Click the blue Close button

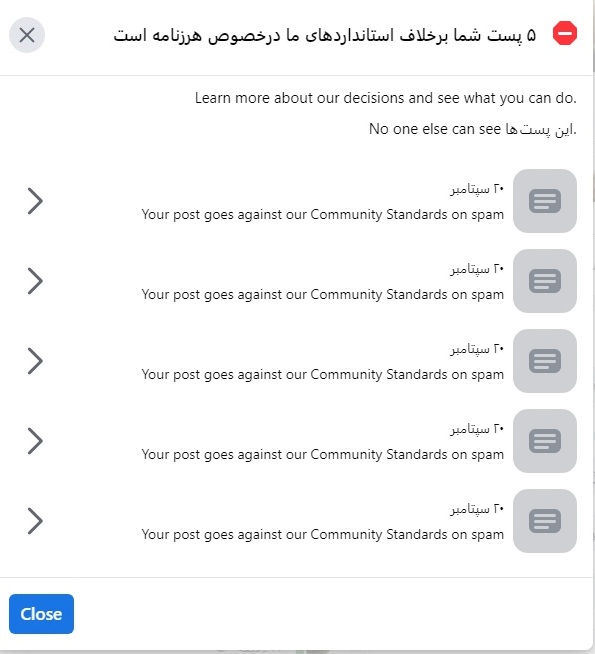pyautogui.click(x=41, y=614)
